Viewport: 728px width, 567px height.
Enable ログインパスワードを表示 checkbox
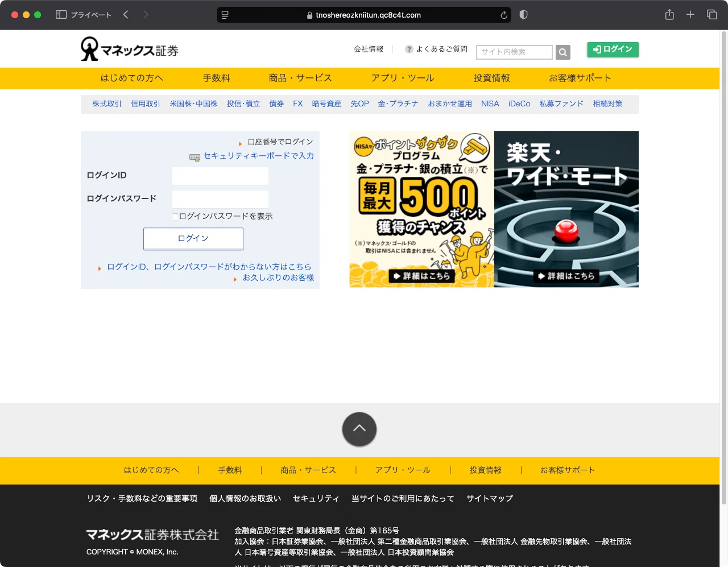pyautogui.click(x=175, y=217)
